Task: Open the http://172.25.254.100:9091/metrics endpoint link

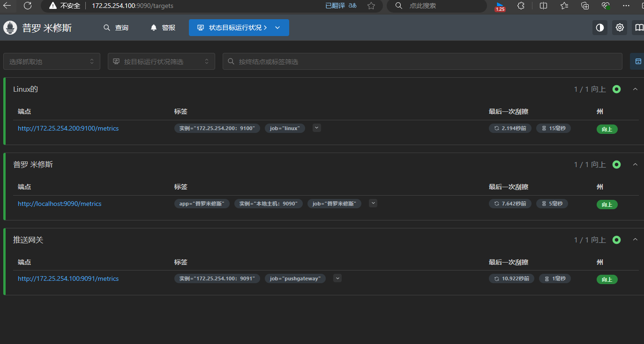Action: tap(68, 278)
